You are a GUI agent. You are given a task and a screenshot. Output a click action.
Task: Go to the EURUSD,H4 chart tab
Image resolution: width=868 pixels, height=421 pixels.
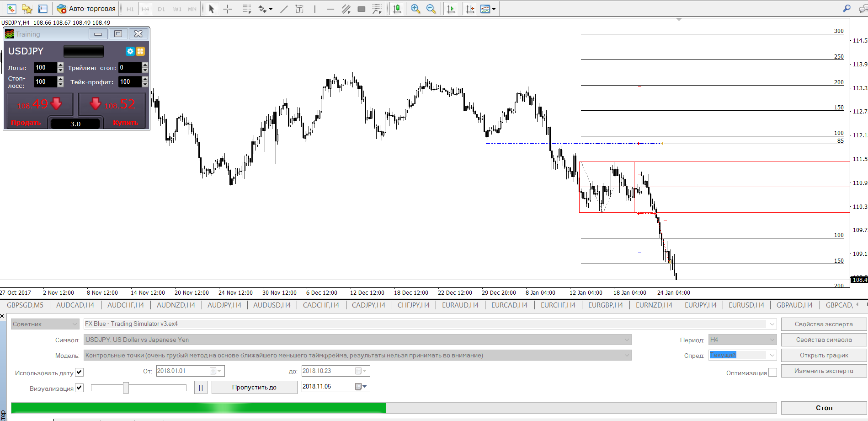(x=746, y=305)
